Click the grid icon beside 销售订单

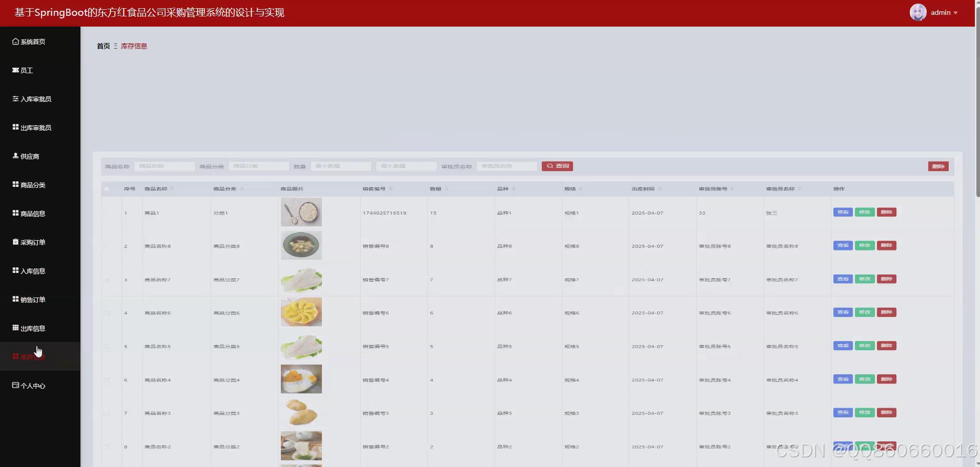tap(15, 299)
